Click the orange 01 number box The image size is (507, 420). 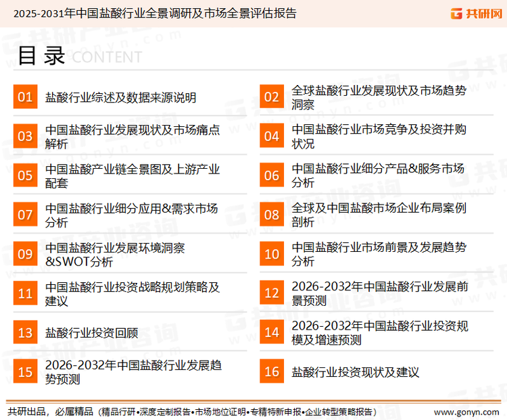[x=25, y=97]
